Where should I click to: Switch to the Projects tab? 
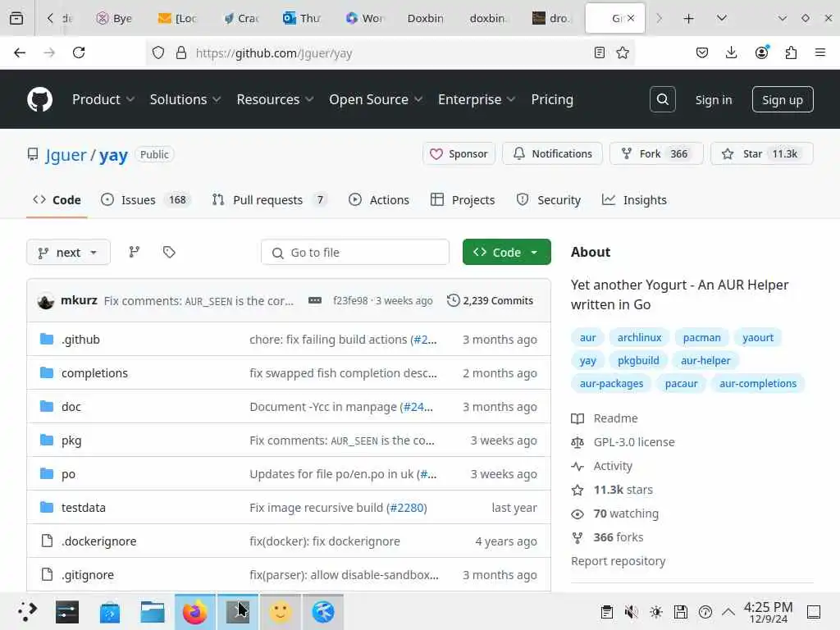pyautogui.click(x=463, y=200)
